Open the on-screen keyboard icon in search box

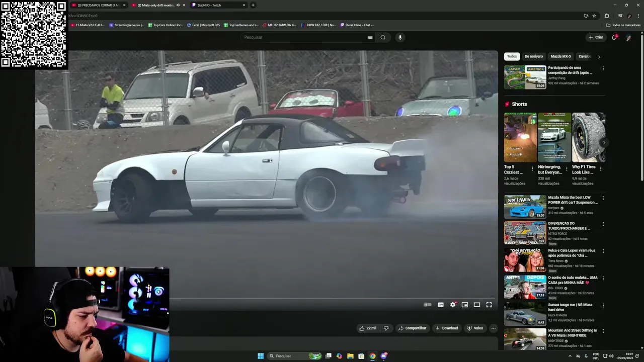[370, 37]
